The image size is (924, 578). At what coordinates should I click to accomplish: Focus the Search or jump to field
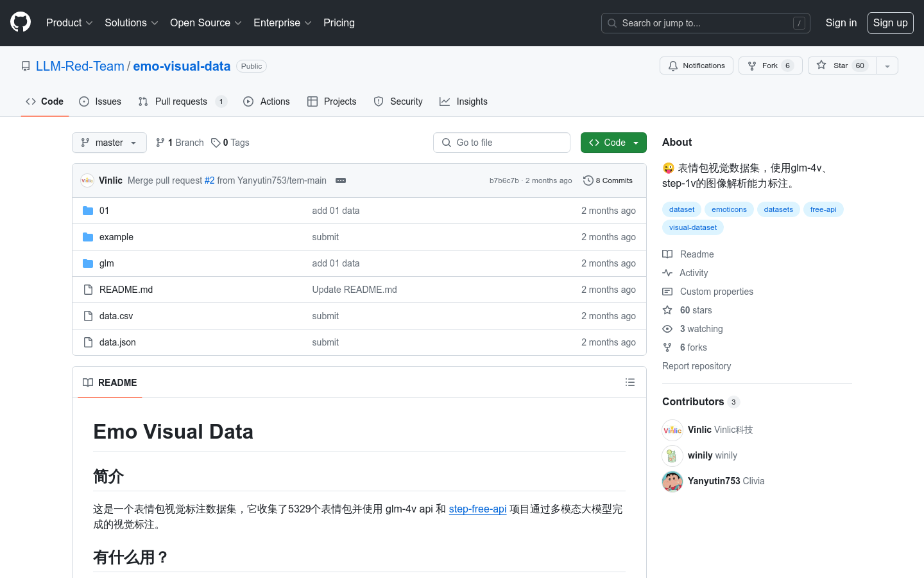tap(706, 23)
